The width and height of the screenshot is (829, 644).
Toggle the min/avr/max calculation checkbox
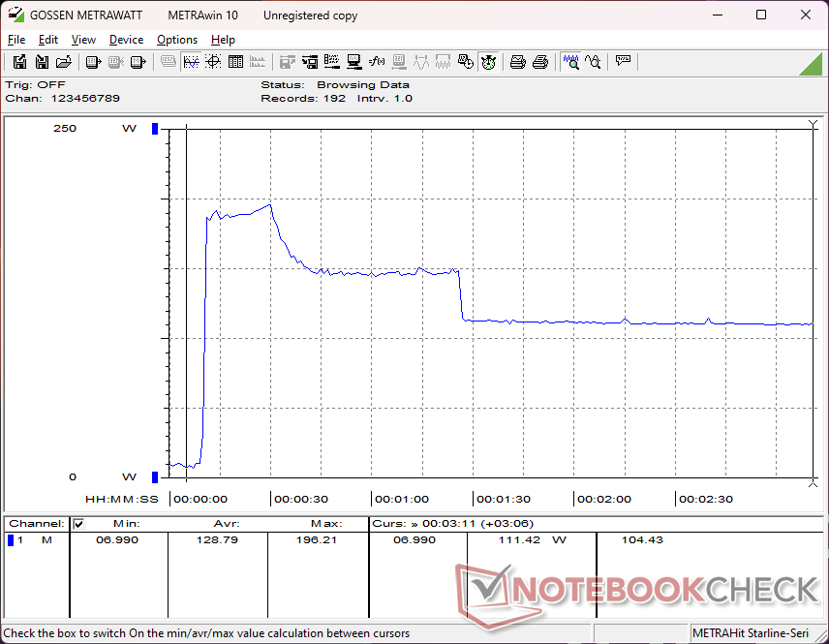[x=78, y=524]
